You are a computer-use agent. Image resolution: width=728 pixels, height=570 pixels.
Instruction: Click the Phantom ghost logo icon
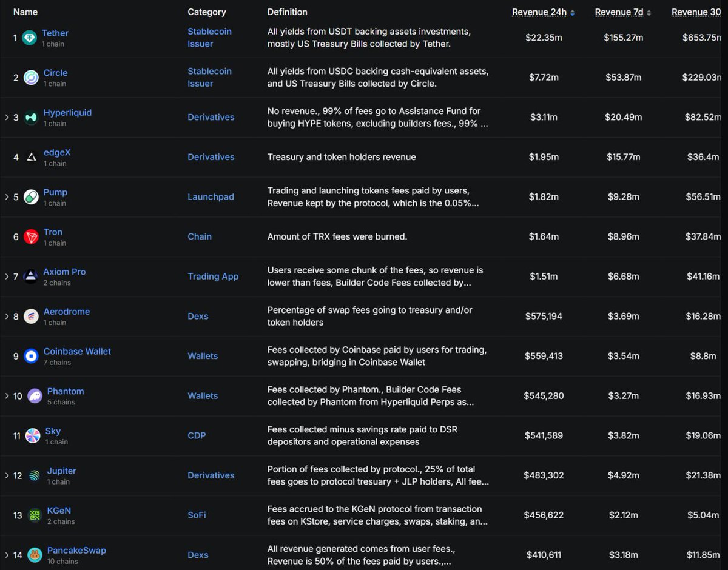[35, 396]
